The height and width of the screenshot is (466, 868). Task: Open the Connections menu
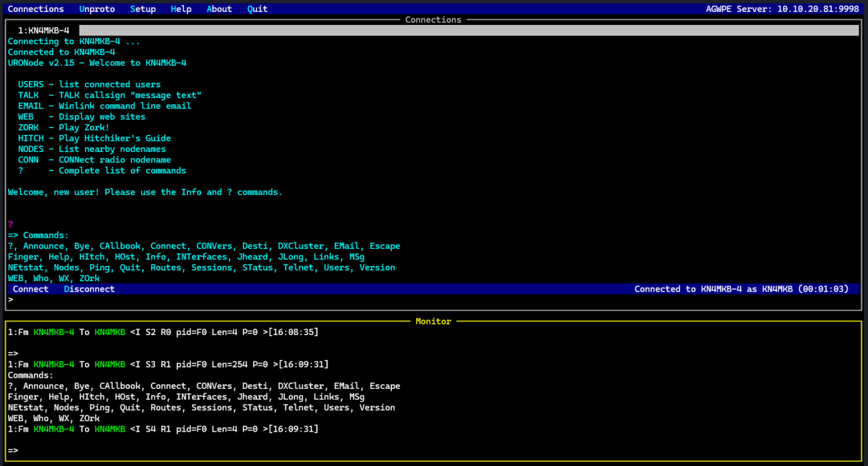[x=36, y=9]
